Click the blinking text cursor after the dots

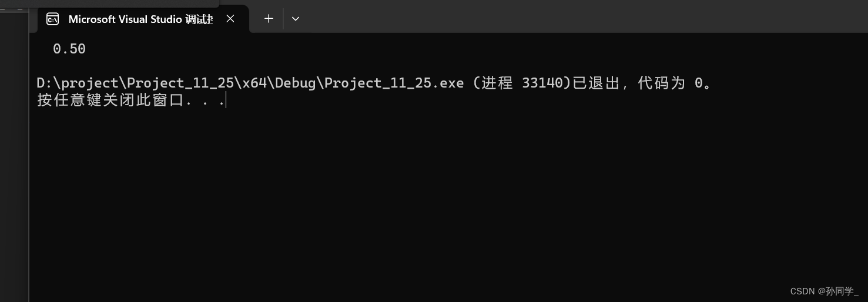click(x=226, y=100)
